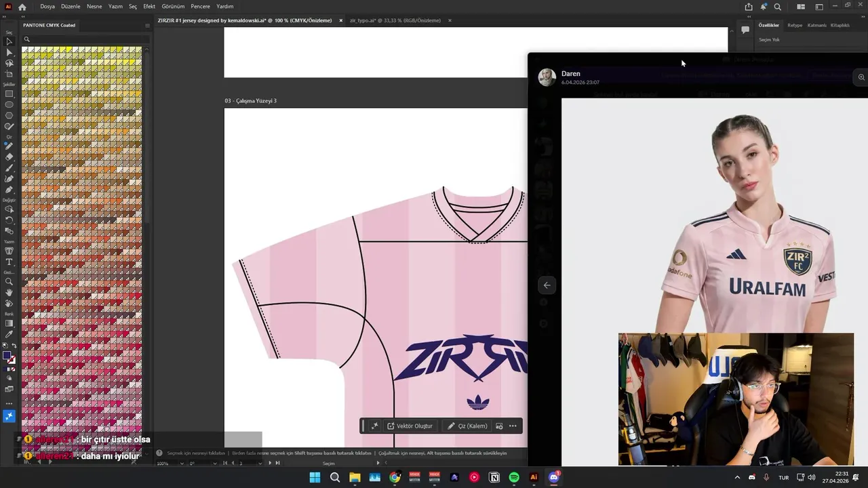The width and height of the screenshot is (868, 488).
Task: Select the Gradient tool
Action: click(9, 323)
